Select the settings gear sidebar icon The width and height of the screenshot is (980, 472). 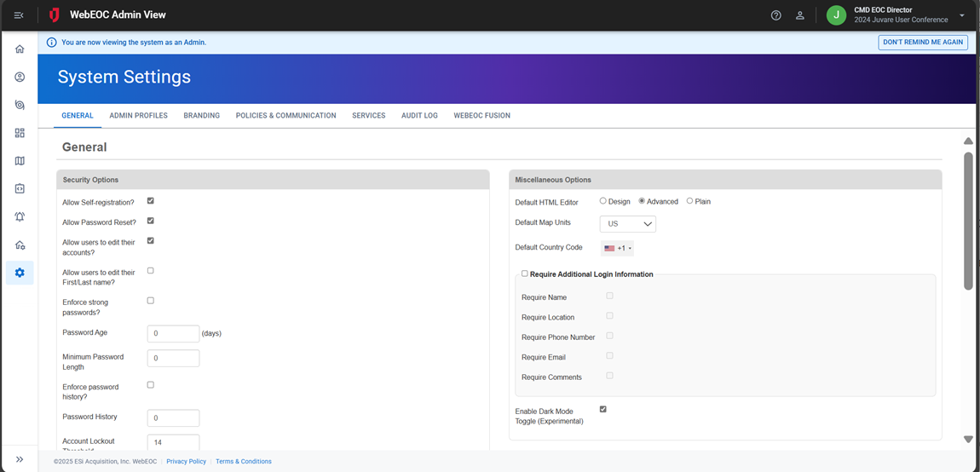(x=20, y=273)
